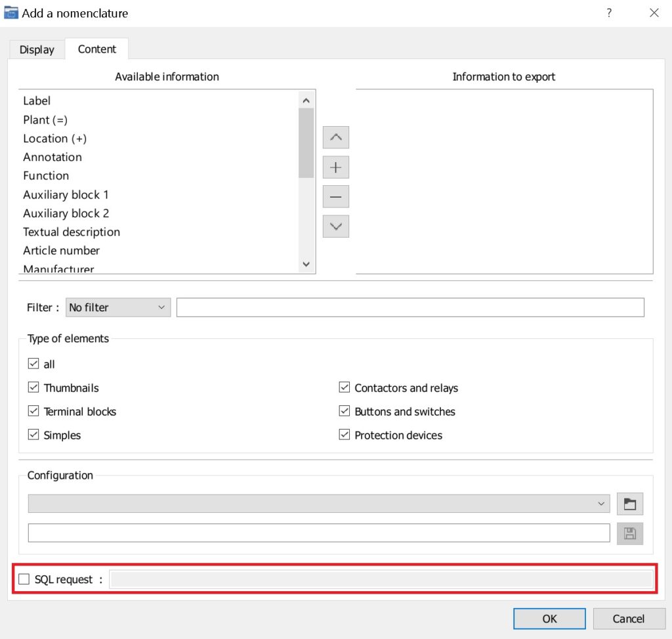
Task: Click the OK button
Action: click(x=549, y=619)
